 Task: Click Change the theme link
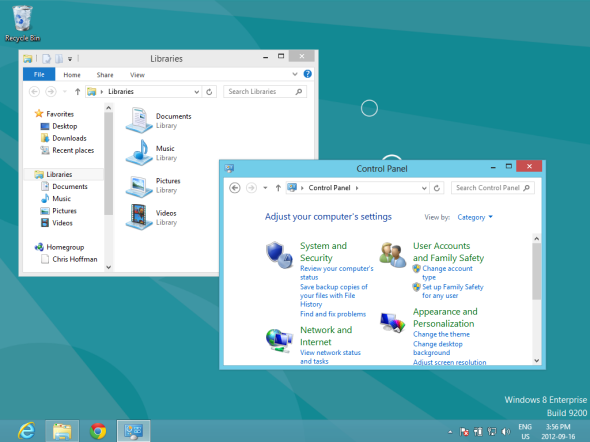[441, 334]
